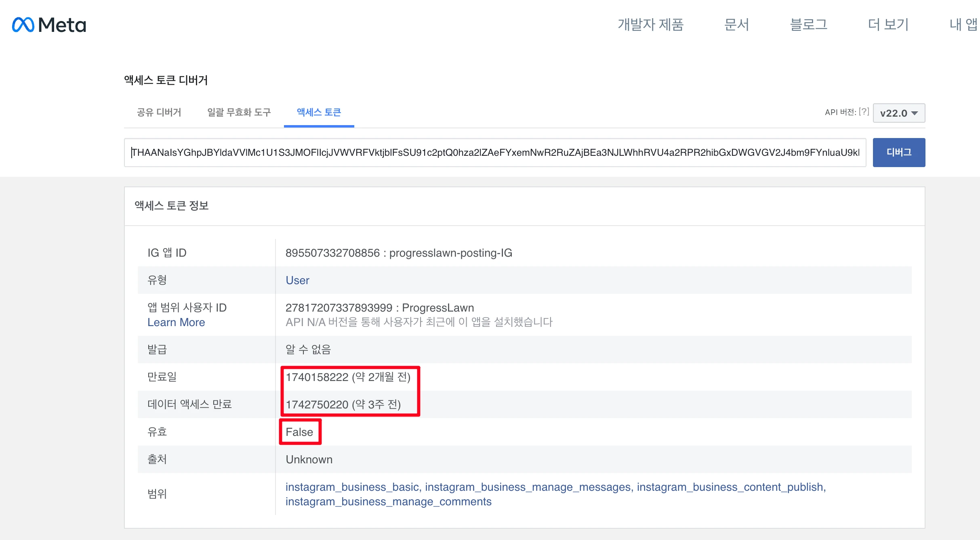This screenshot has width=980, height=540.
Task: Click the 앱 범위 사용자 ID label
Action: 187,308
